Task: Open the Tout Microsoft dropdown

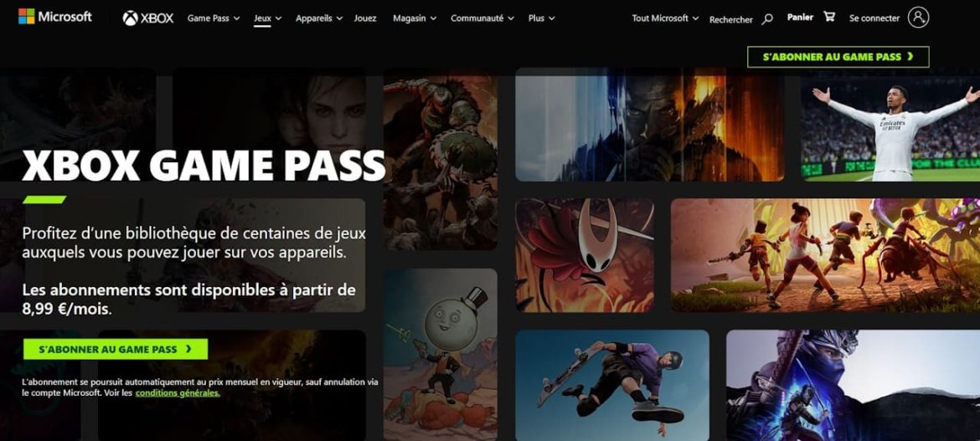Action: (x=665, y=18)
